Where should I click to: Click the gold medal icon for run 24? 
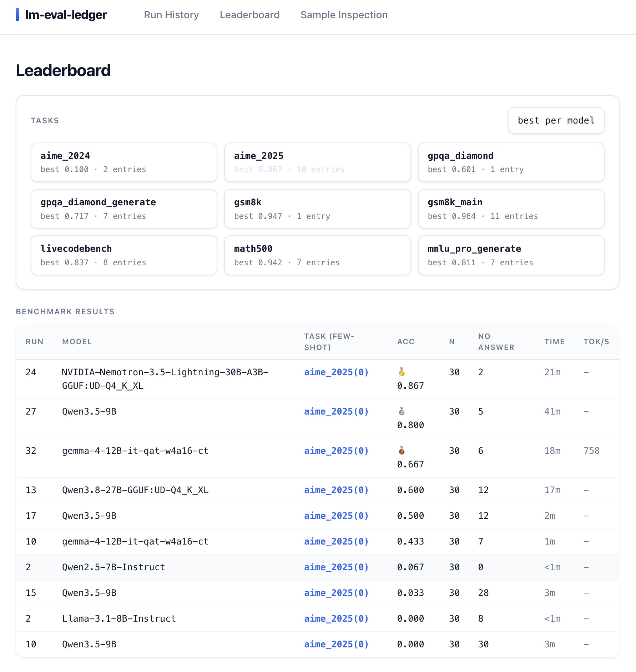point(402,372)
